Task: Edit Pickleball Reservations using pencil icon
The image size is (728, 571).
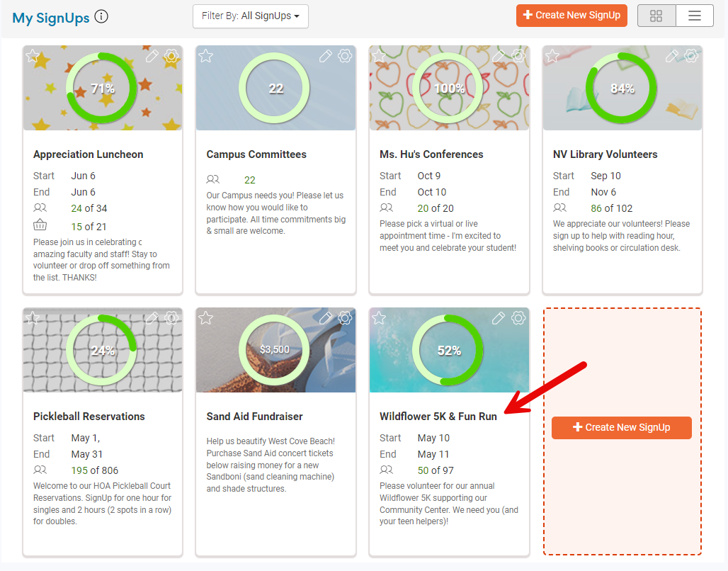Action: [x=152, y=318]
